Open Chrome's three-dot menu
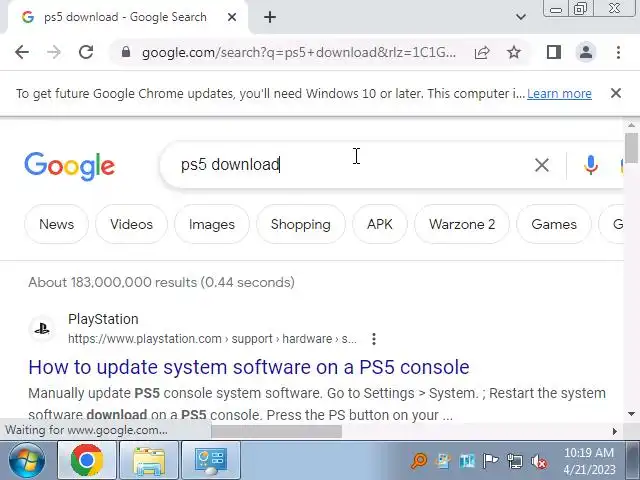 618,52
